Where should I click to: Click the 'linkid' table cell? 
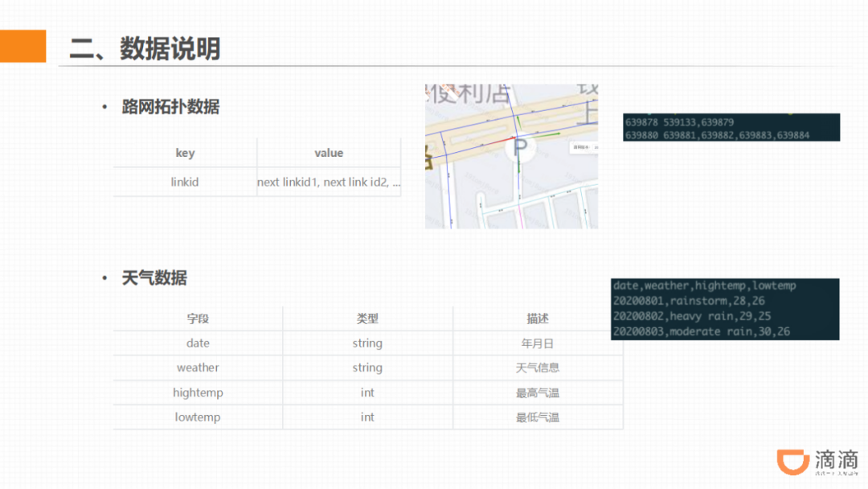point(185,182)
